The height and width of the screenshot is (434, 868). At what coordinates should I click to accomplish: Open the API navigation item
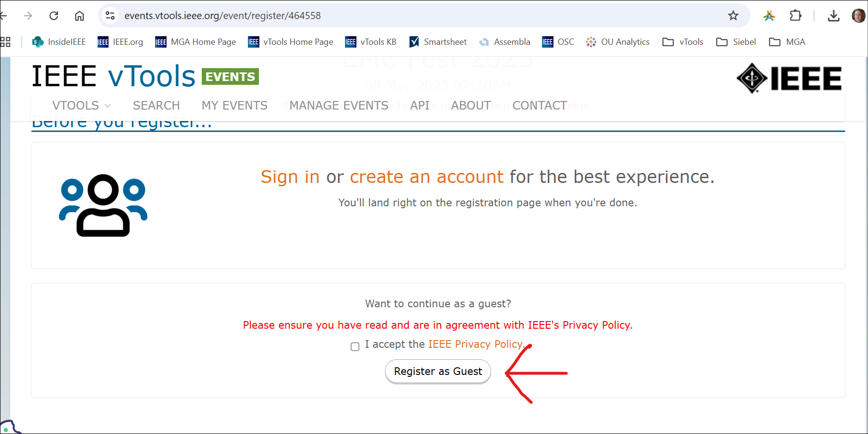[x=420, y=105]
